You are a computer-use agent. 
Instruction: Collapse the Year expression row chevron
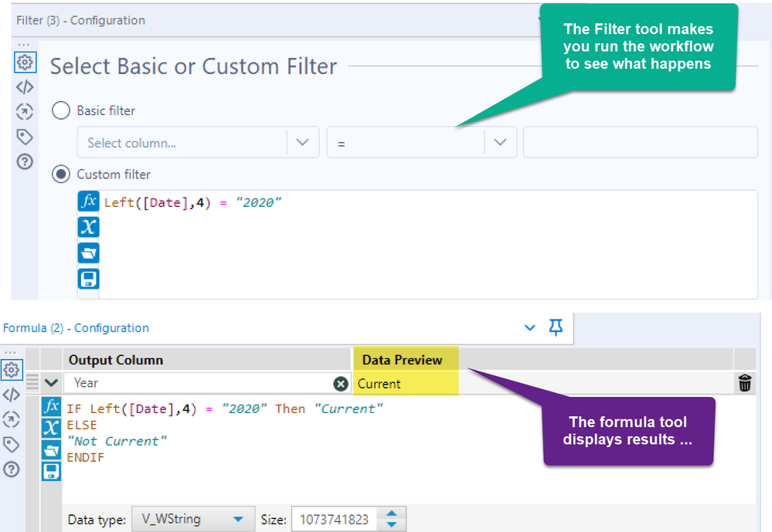click(x=51, y=383)
